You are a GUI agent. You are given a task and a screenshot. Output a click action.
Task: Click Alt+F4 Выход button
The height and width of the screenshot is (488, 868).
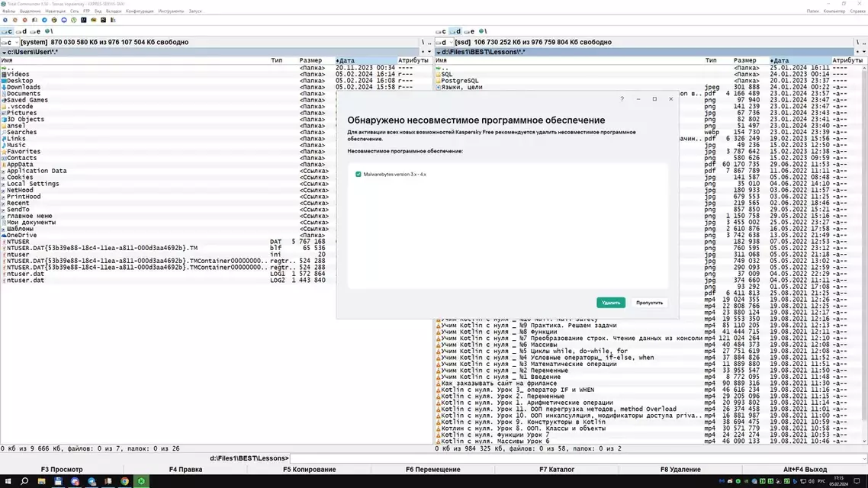pyautogui.click(x=805, y=470)
